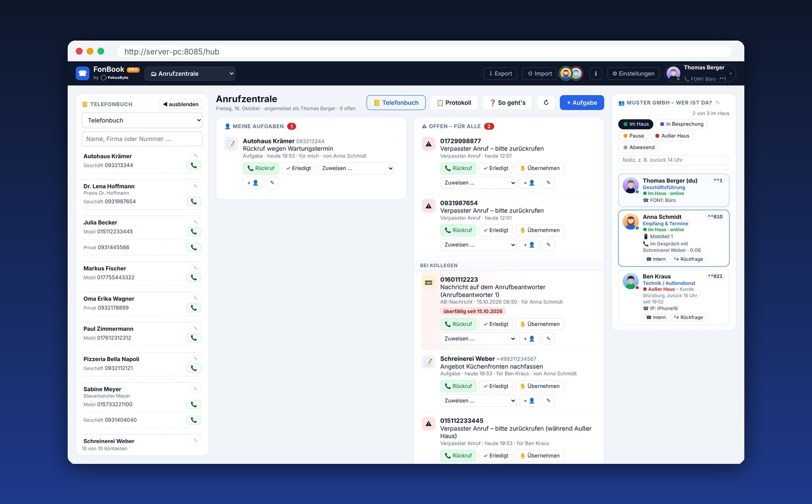Add person to Autohaus Krämer task
Image resolution: width=812 pixels, height=504 pixels.
click(253, 183)
